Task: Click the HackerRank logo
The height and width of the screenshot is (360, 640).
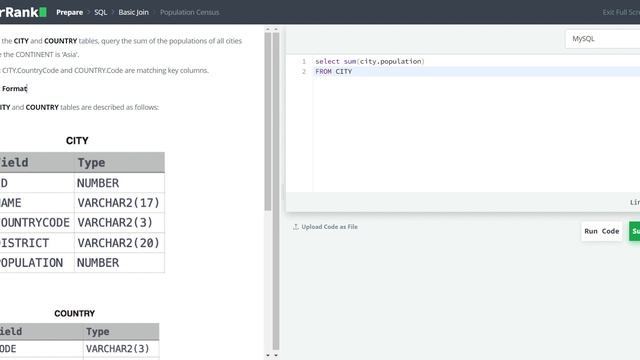Action: click(x=23, y=12)
